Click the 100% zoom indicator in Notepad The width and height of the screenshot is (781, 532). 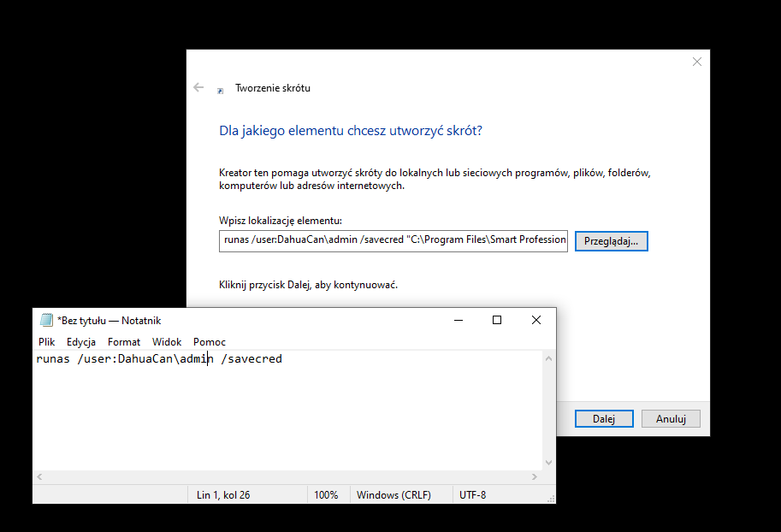pyautogui.click(x=328, y=494)
